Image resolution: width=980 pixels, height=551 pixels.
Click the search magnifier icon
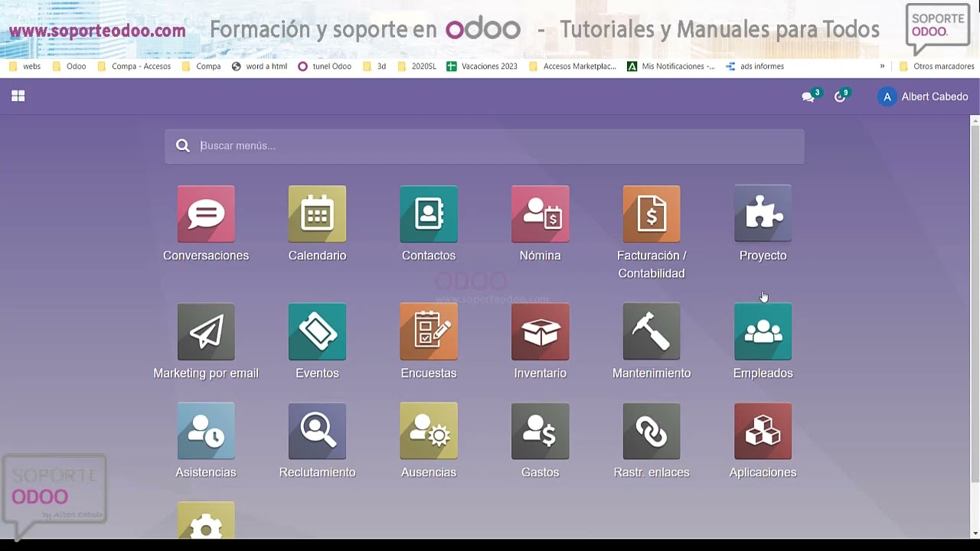(x=182, y=145)
